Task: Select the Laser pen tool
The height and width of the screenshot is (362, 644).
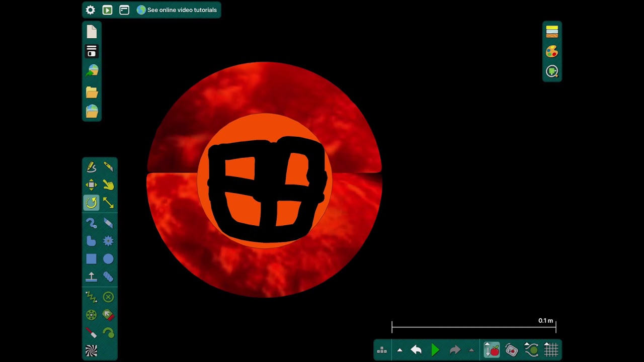Action: 91,333
